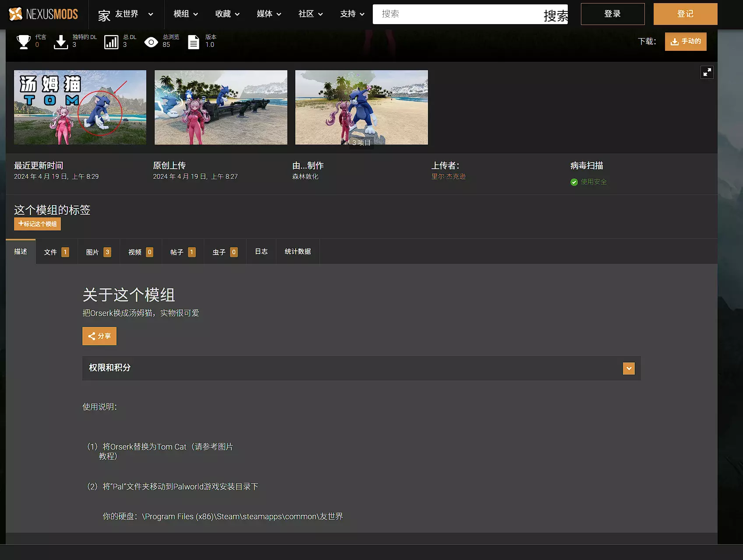Open uploader 里尔·杰克逊 profile link
Screen dimensions: 743x560
pyautogui.click(x=448, y=177)
